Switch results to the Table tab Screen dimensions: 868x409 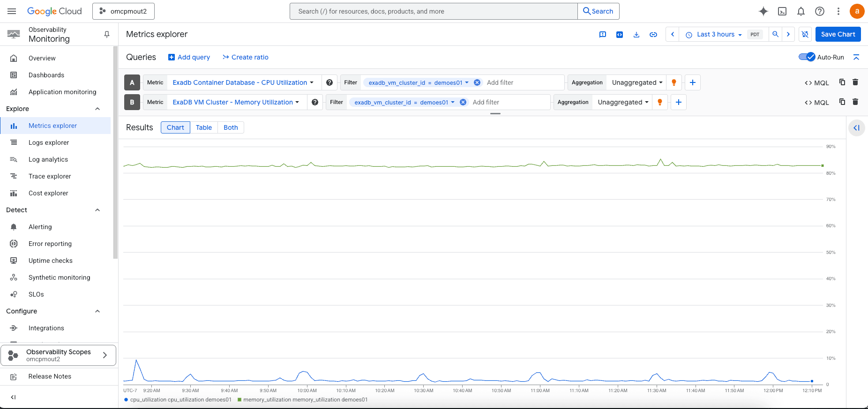tap(204, 127)
